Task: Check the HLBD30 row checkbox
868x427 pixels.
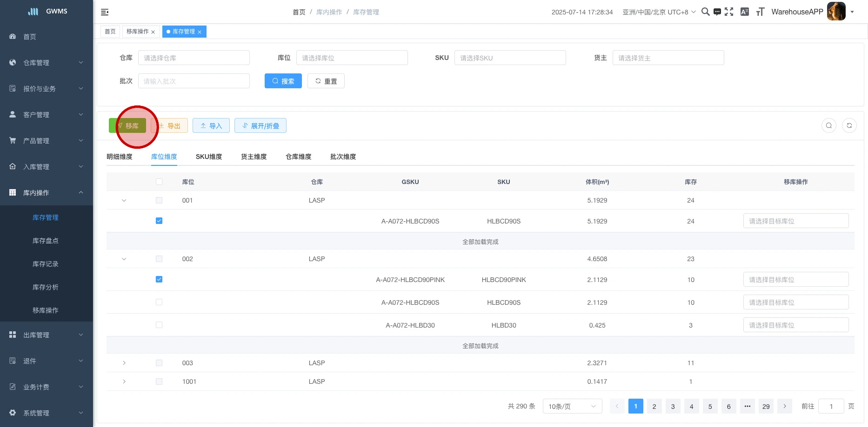Action: coord(159,325)
